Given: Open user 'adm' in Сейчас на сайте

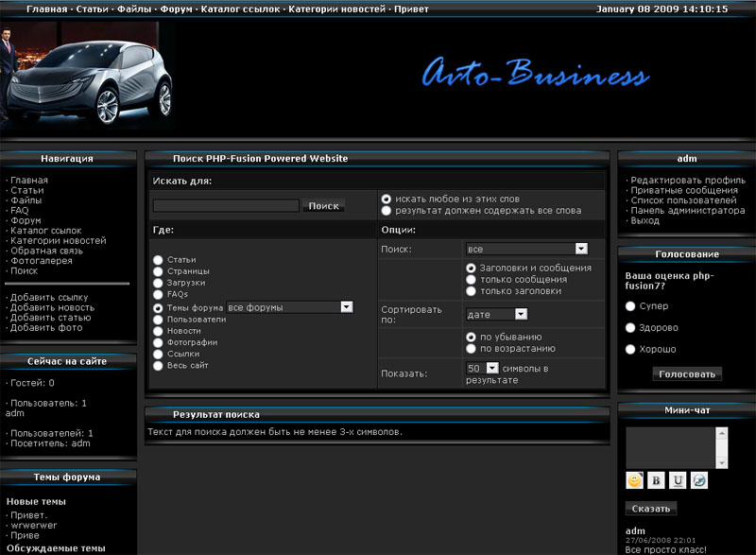Looking at the screenshot, I should click(14, 413).
